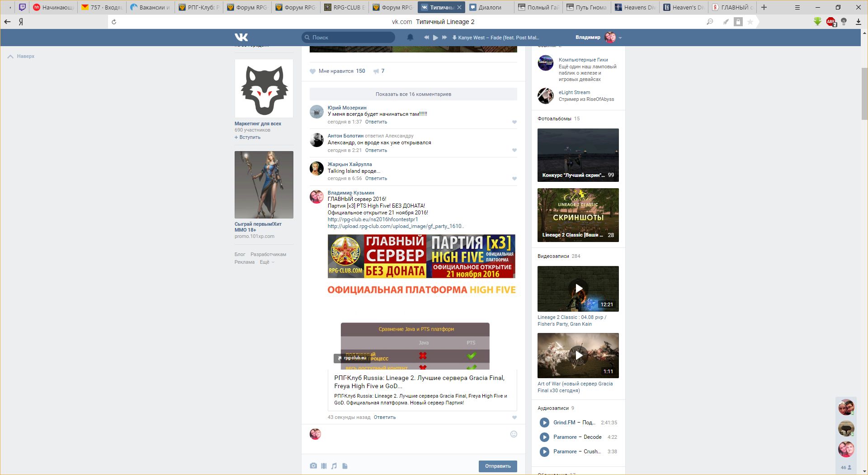868x475 pixels.
Task: Like Жаркын Хайрулла's comment
Action: coord(514,179)
